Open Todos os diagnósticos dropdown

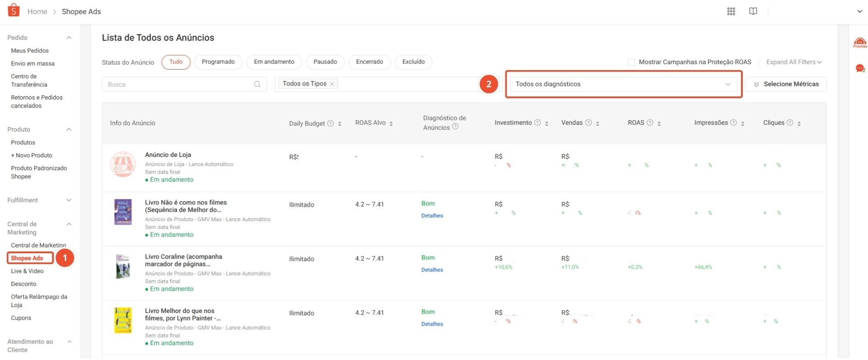(x=623, y=84)
